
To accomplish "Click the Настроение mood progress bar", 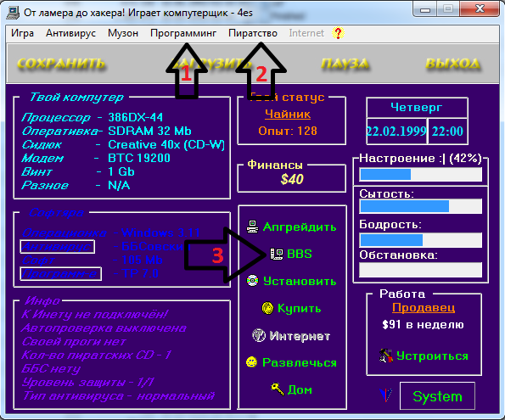I will click(421, 175).
